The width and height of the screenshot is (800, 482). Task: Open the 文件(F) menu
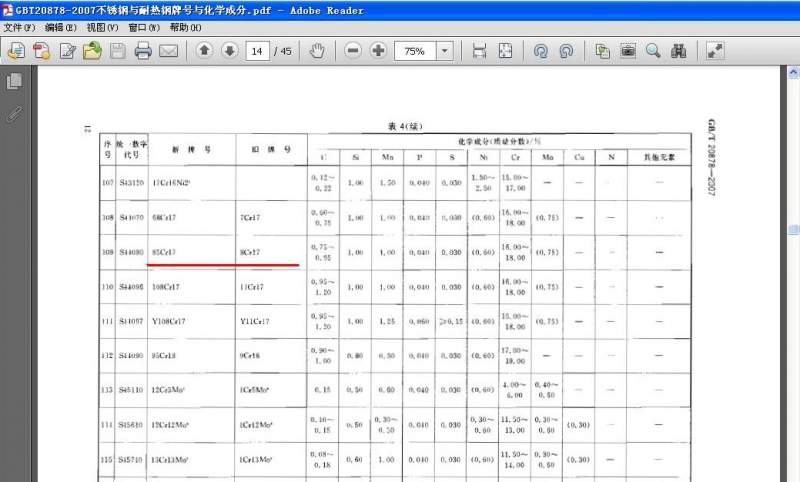[19, 28]
